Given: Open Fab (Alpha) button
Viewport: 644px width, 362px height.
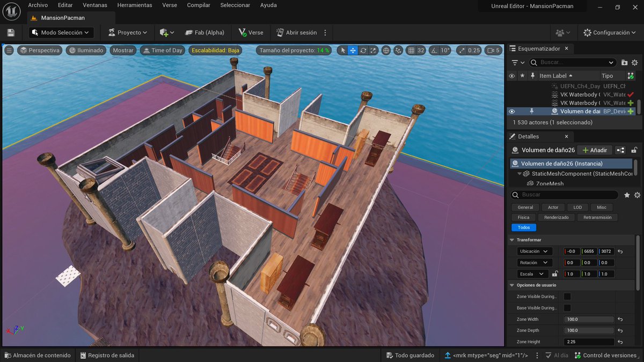Looking at the screenshot, I should [204, 33].
